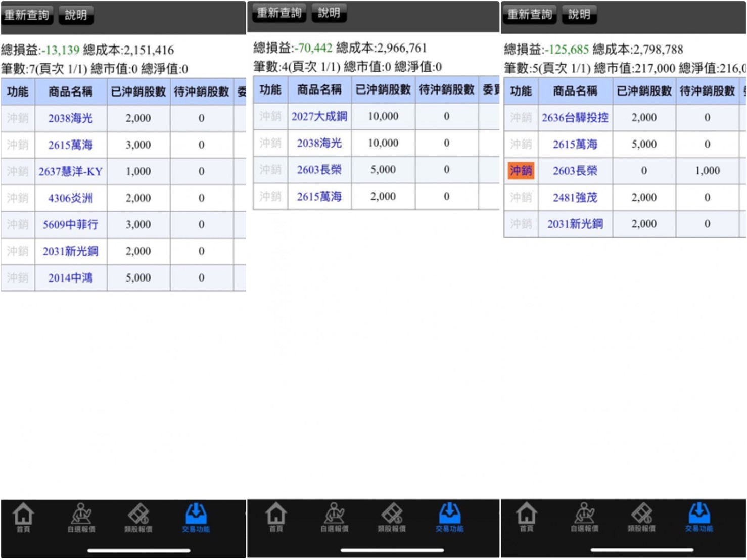The image size is (747, 560).
Task: Select the 2636台驊投控 stock link
Action: 575,118
